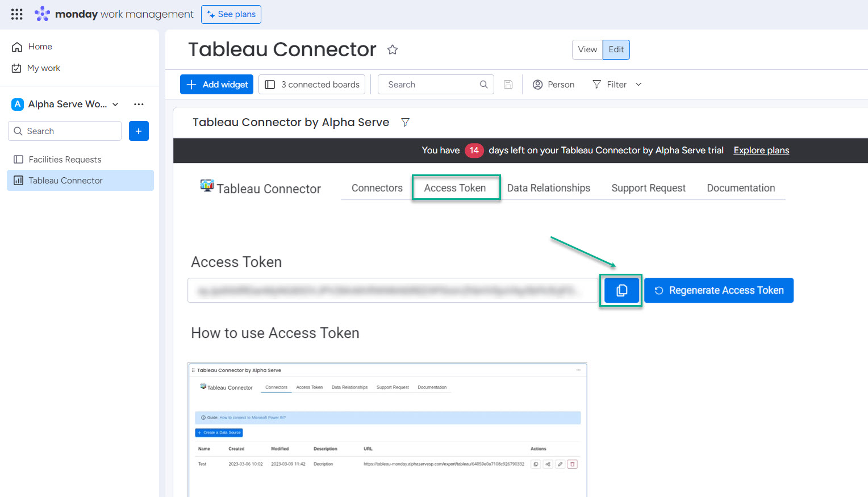Collapse the Alpha Serve workspace menu

(115, 105)
